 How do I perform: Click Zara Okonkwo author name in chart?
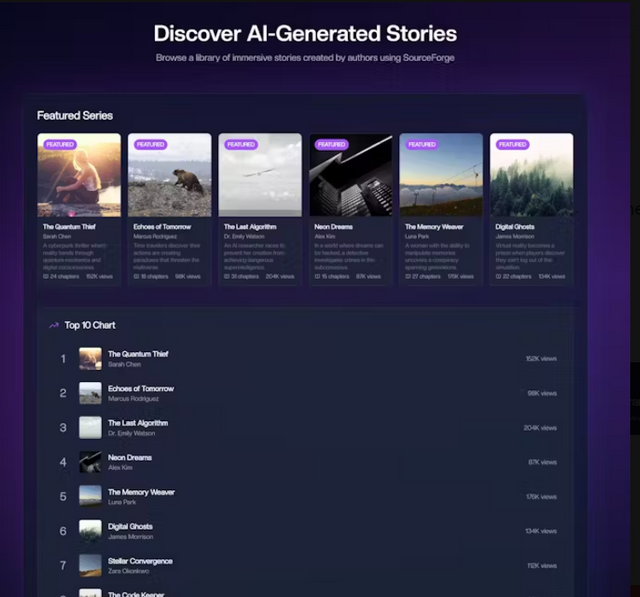[129, 571]
